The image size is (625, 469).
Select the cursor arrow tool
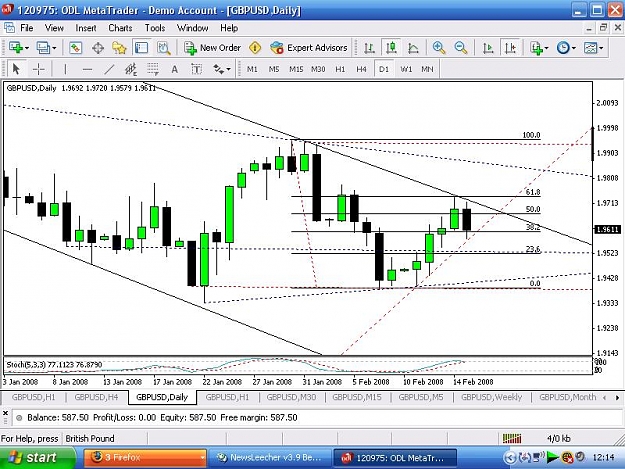click(x=16, y=69)
